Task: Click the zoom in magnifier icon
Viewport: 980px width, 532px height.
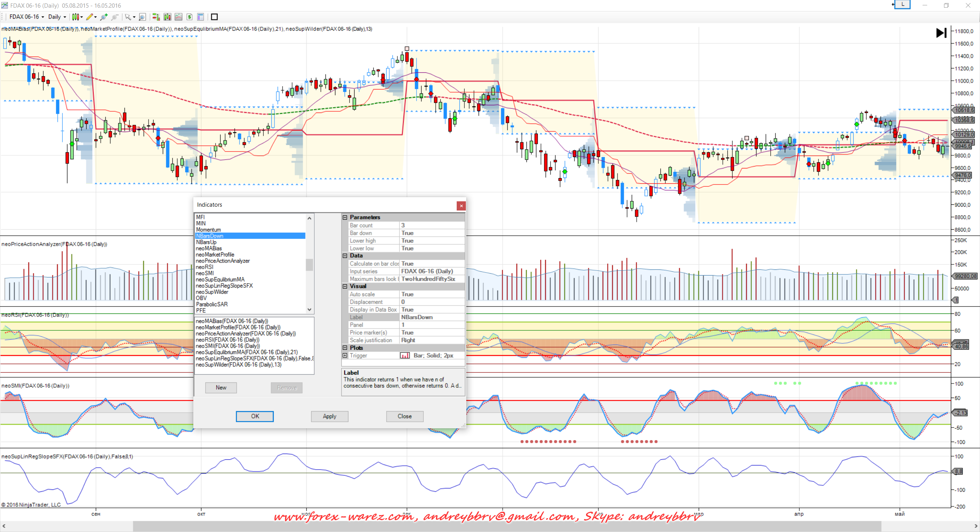Action: [x=103, y=17]
